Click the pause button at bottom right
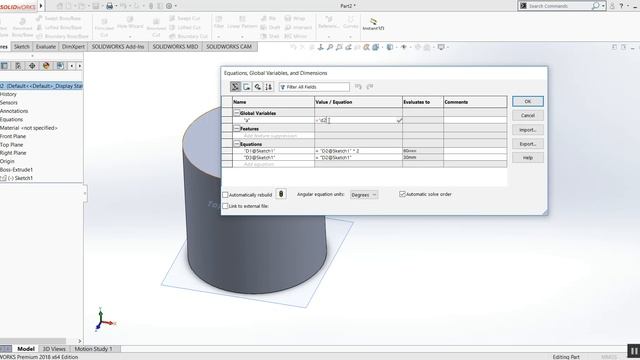Screen dimensions: 640x360 [633, 351]
